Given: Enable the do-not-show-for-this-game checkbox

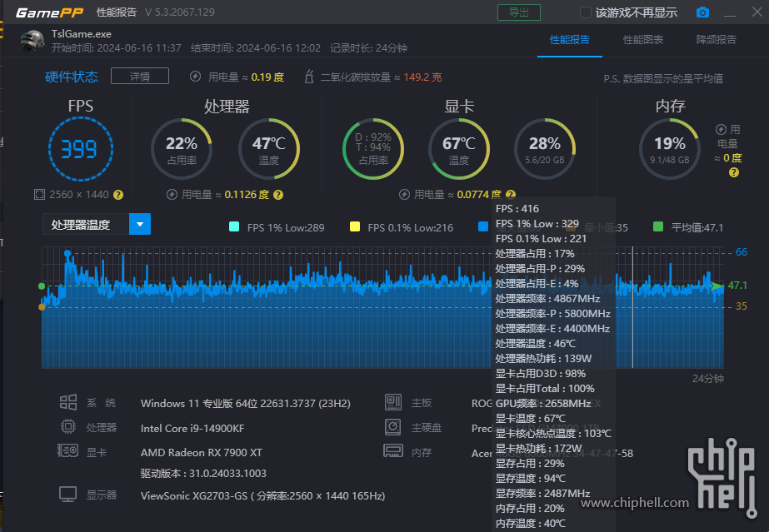Looking at the screenshot, I should tap(585, 12).
